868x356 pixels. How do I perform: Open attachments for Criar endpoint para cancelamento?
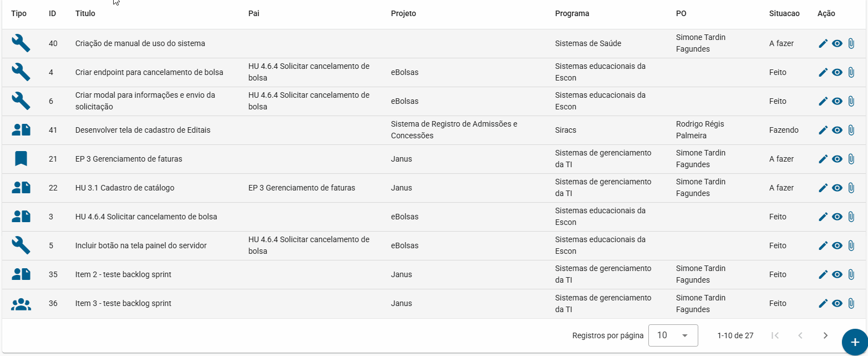click(851, 72)
